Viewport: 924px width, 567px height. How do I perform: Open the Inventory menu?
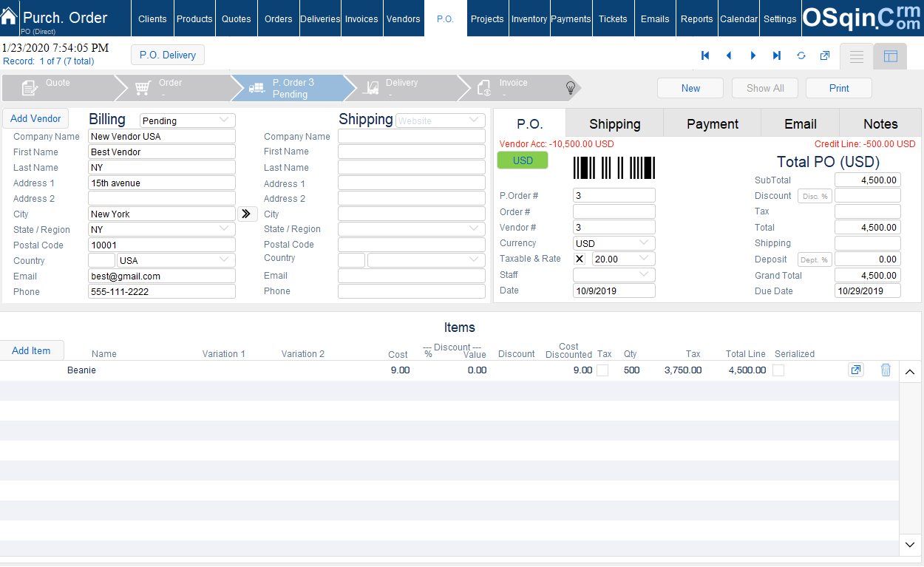(529, 18)
